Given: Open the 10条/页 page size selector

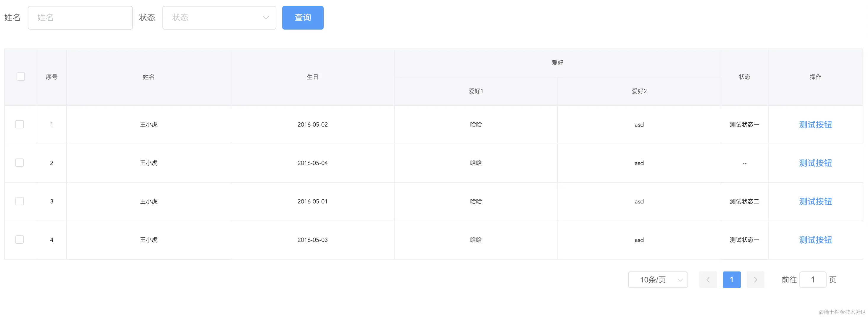Looking at the screenshot, I should (657, 280).
